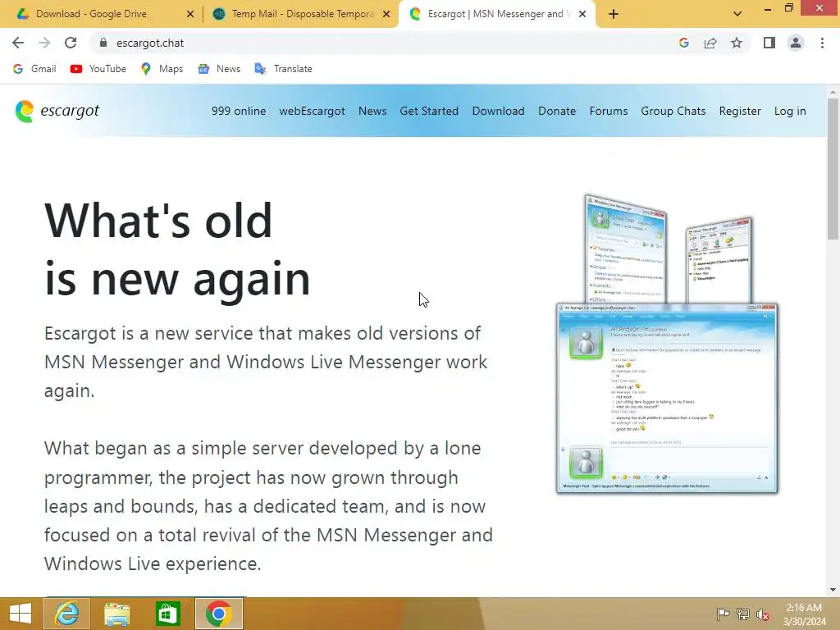The height and width of the screenshot is (630, 840).
Task: Open the Translate bookmark
Action: (283, 69)
